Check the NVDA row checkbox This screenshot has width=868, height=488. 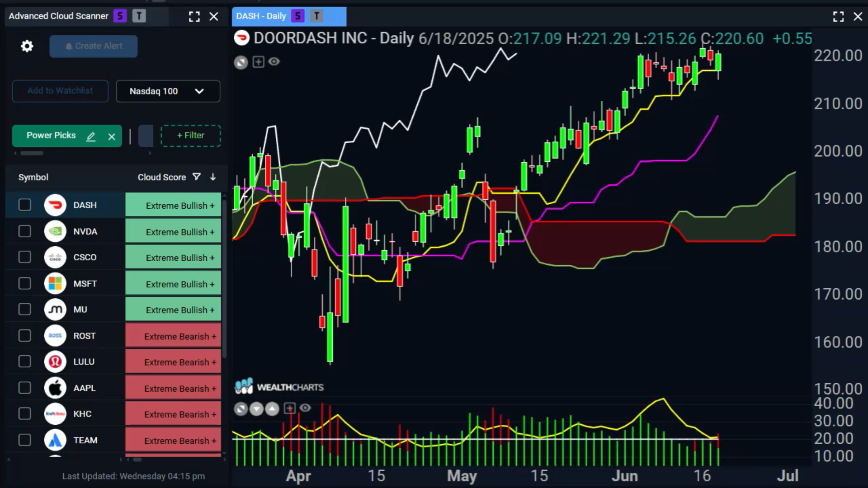tap(24, 231)
